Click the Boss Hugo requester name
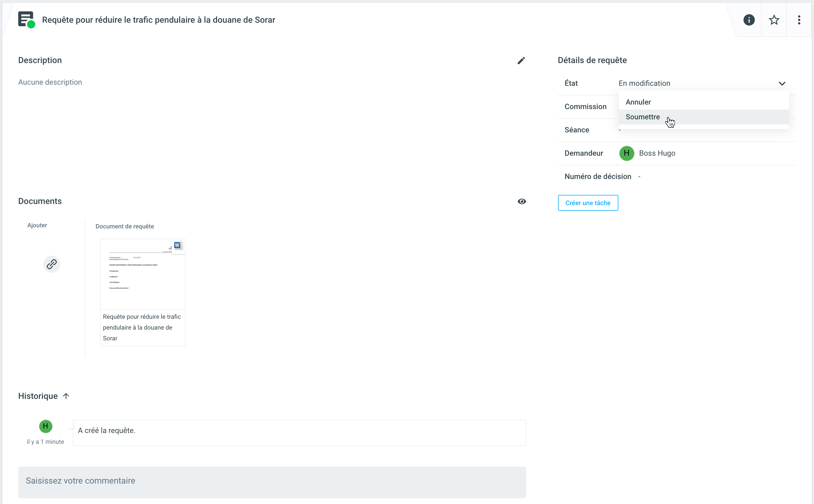 click(x=657, y=153)
